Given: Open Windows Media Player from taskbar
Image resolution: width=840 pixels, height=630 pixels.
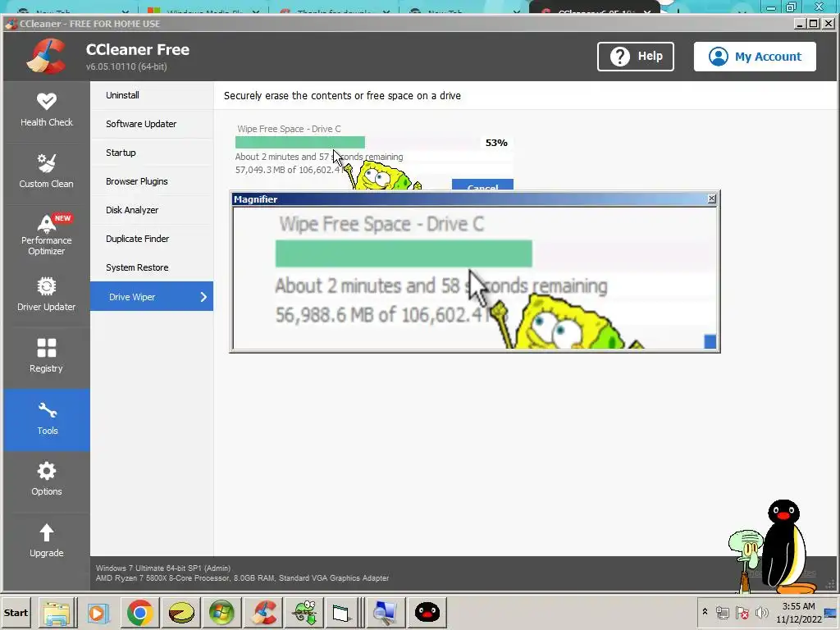Looking at the screenshot, I should click(98, 612).
